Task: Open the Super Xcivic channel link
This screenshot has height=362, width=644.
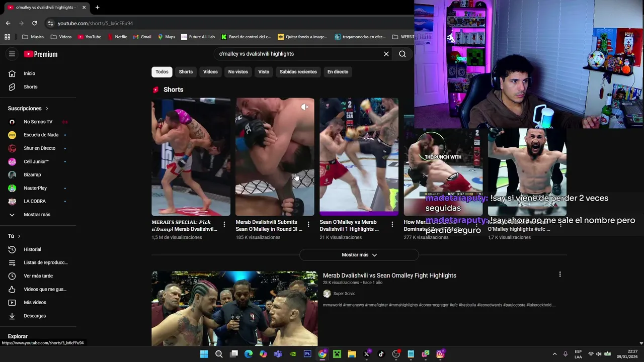Action: click(344, 294)
